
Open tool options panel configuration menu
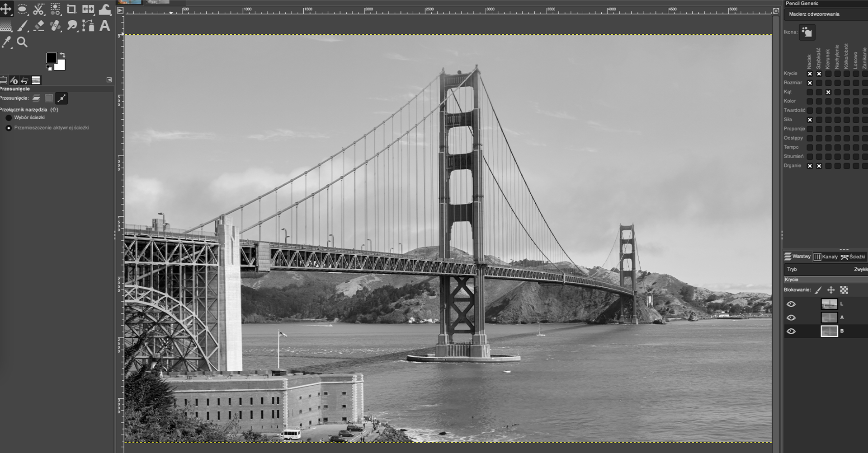(x=109, y=80)
